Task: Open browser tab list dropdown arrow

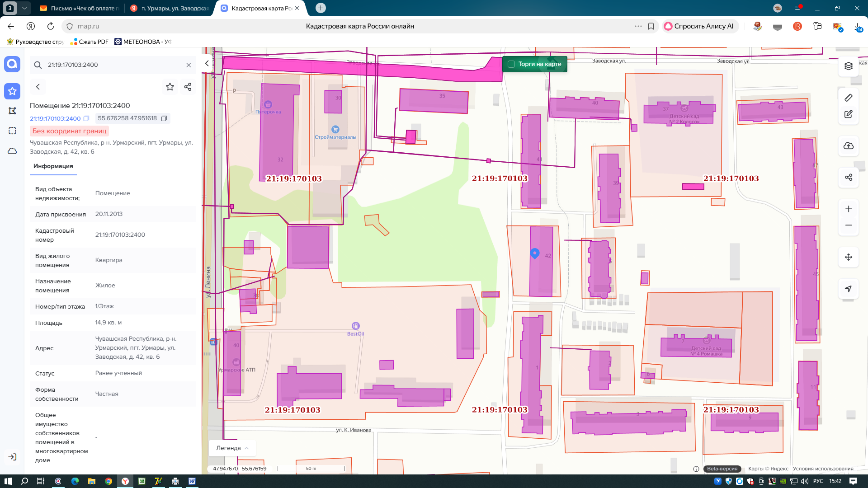Action: (x=25, y=8)
